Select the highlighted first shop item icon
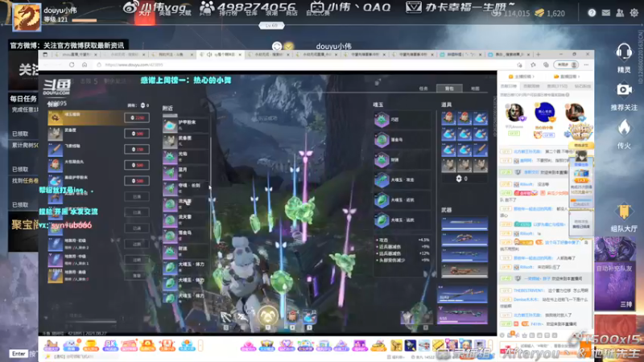 pyautogui.click(x=56, y=117)
